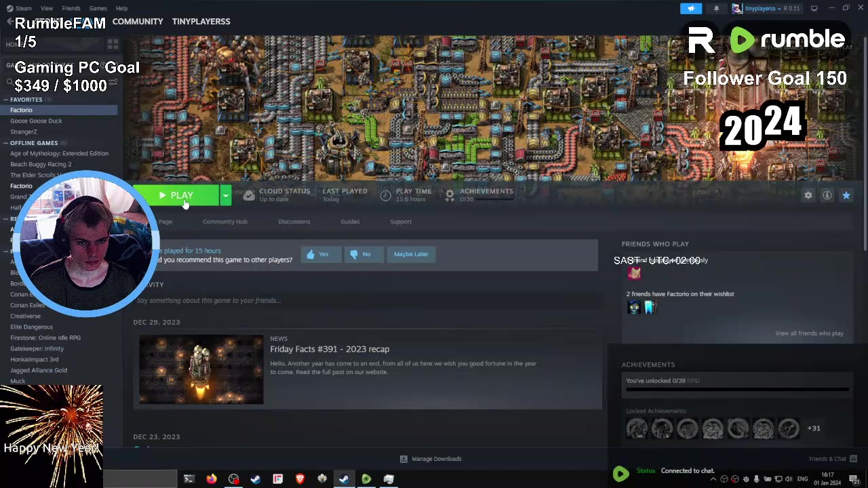The image size is (868, 488).
Task: Select Creativerse in library list
Action: tap(25, 316)
